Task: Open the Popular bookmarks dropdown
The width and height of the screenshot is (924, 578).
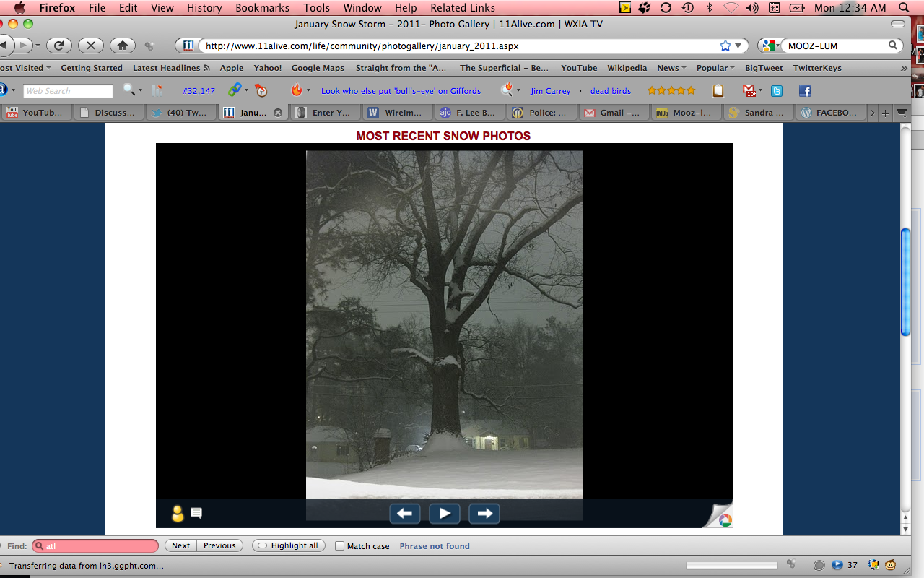Action: [715, 68]
